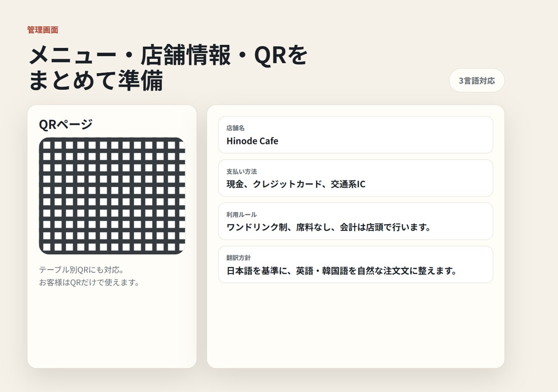Click the text 現金、クレジットカード、交通系IC
This screenshot has width=558, height=392.
[296, 184]
